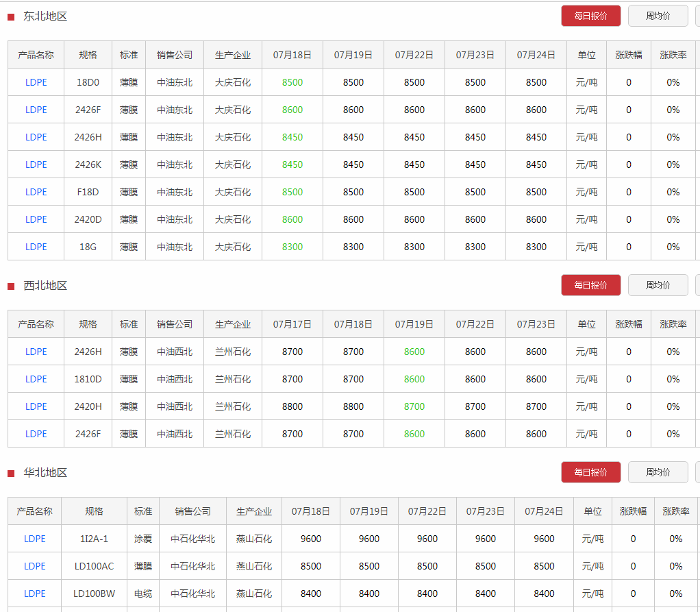The image size is (700, 612).
Task: Click 生产企业 header in 东北地区 table
Action: click(x=233, y=55)
